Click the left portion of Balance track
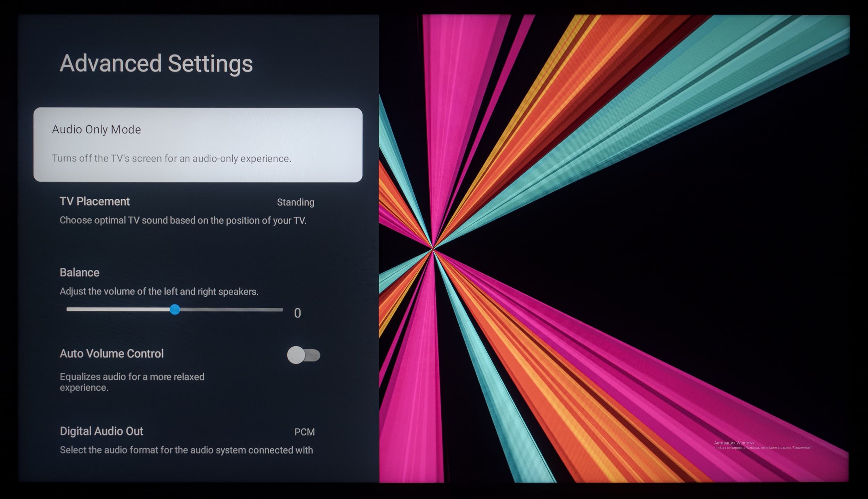 (x=118, y=309)
